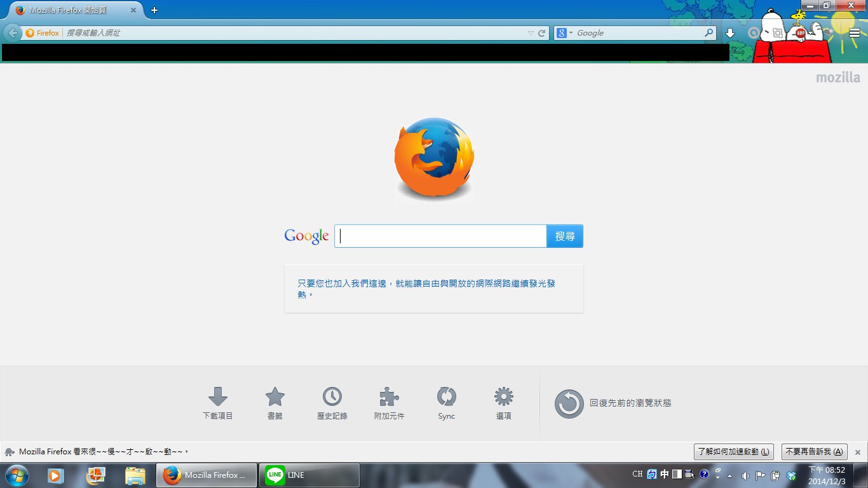This screenshot has height=488, width=868.
Task: Click the blue input method icon in language bar
Action: click(652, 474)
